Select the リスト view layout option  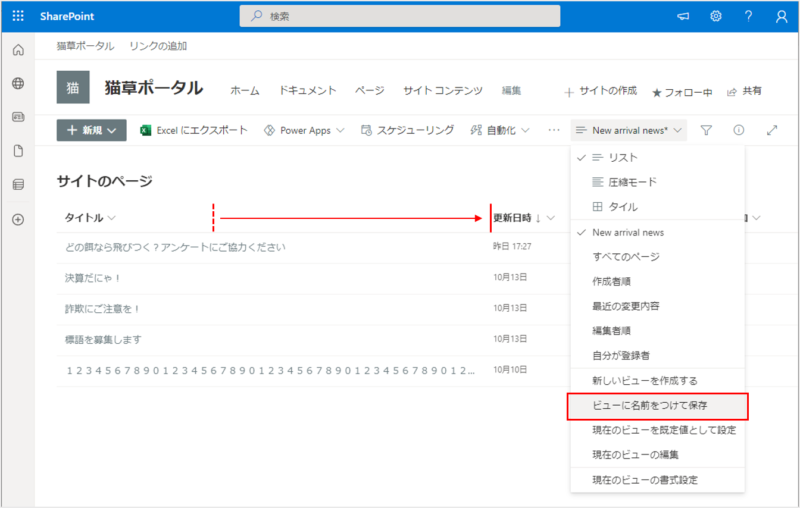pos(622,158)
